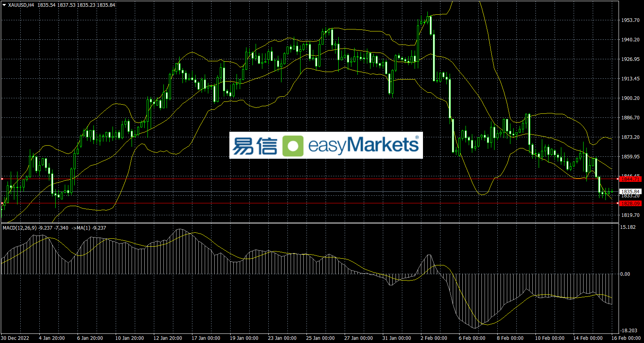
Task: Click the 27 Jan 00:00 time label
Action: [359, 338]
